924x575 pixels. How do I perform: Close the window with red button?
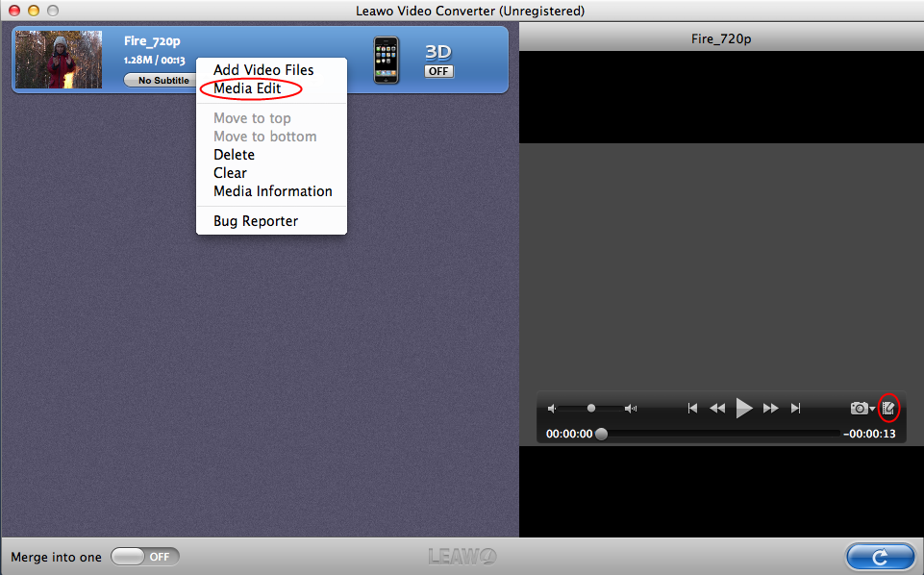pos(13,11)
